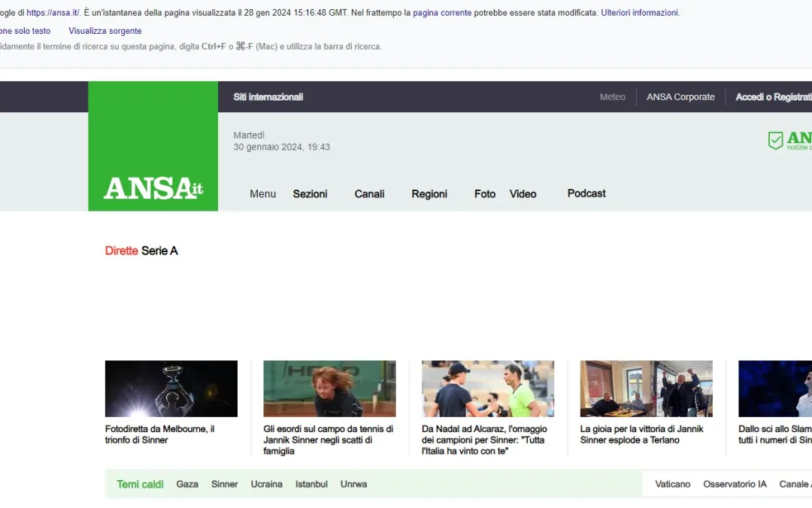Go to the Podcast section
The height and width of the screenshot is (508, 812).
click(586, 193)
